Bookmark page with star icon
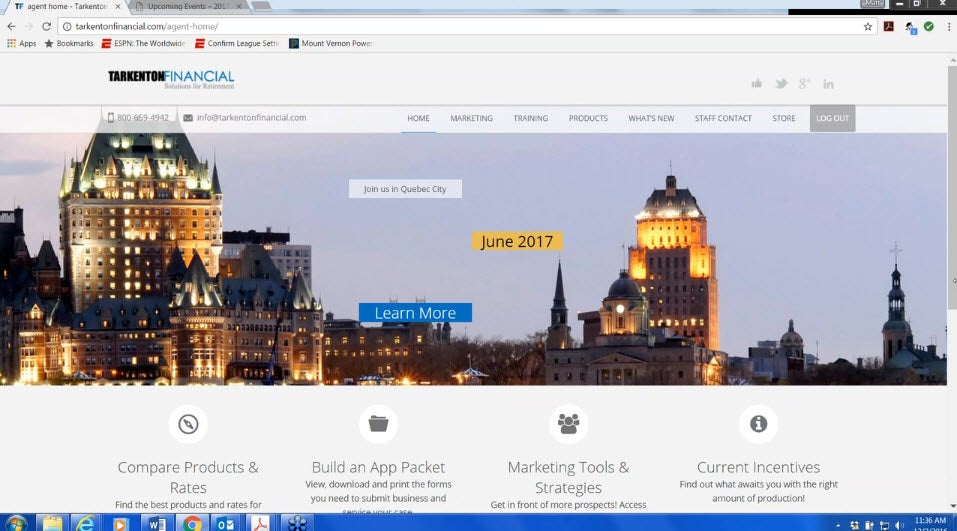This screenshot has width=957, height=531. click(867, 26)
